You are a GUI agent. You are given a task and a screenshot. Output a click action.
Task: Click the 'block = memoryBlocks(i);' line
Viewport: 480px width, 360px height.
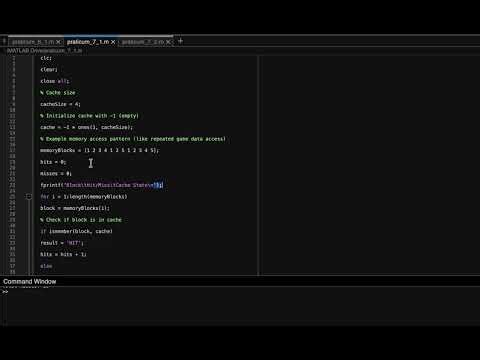(x=75, y=208)
